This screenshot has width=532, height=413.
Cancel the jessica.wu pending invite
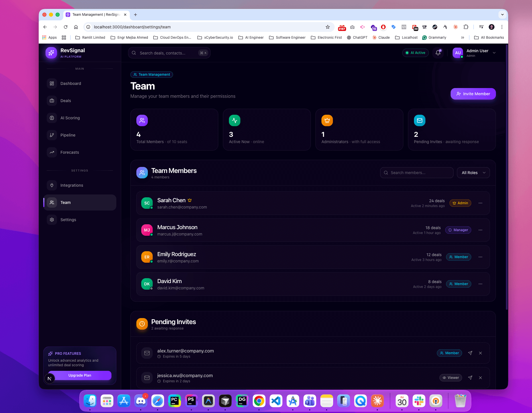[x=480, y=378]
